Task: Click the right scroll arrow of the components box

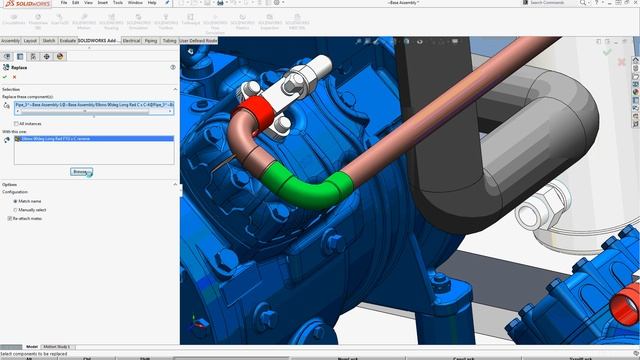Action: [x=170, y=111]
